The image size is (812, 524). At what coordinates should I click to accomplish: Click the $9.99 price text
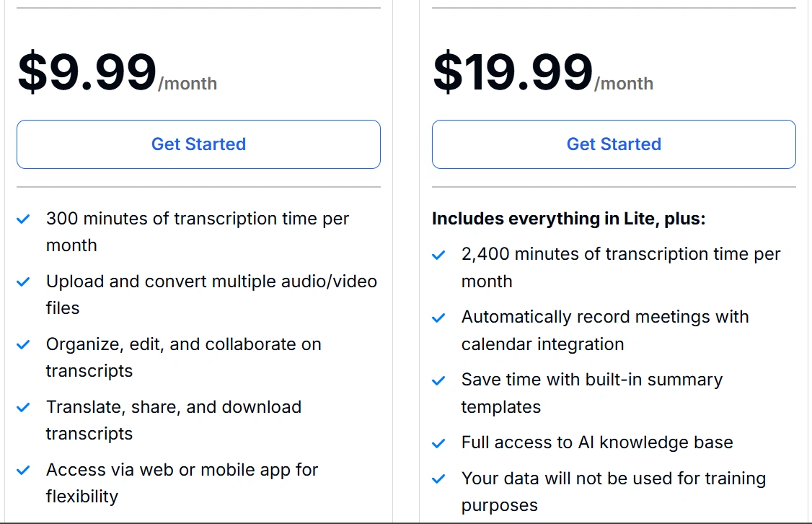87,72
